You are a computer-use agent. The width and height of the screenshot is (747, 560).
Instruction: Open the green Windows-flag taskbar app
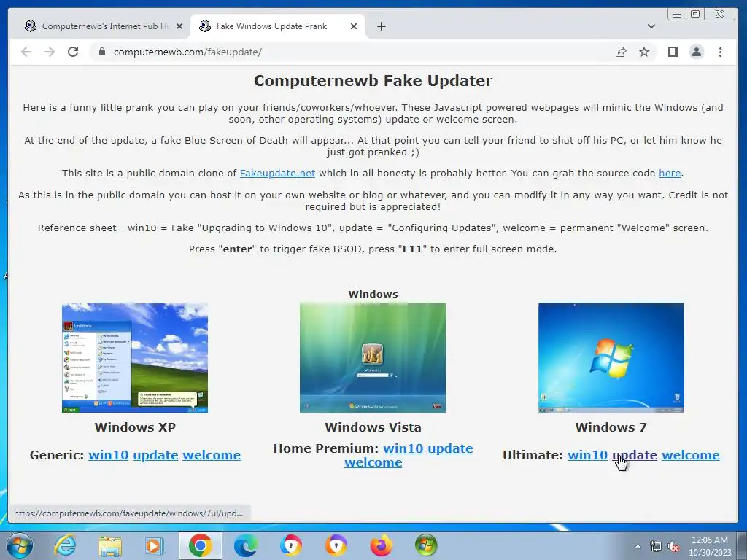click(x=426, y=545)
